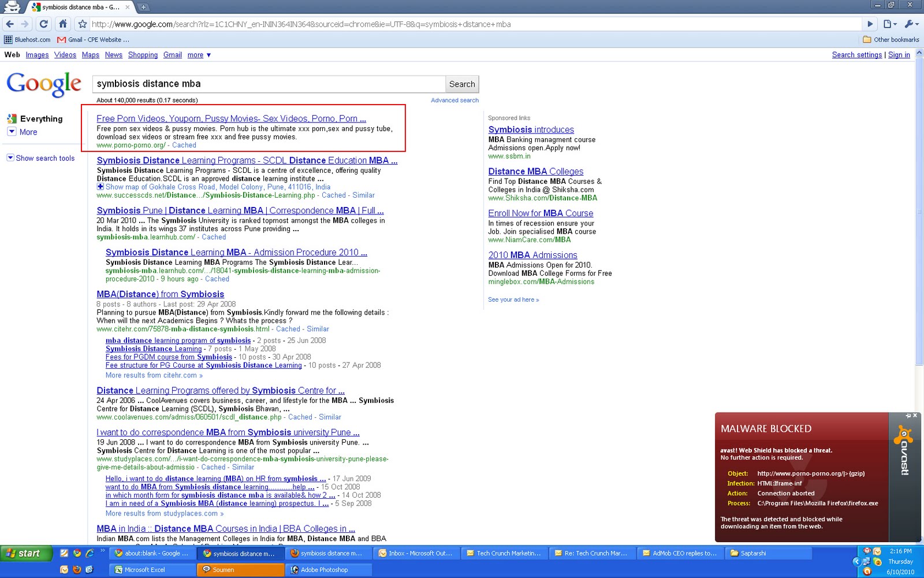This screenshot has width=924, height=578.
Task: Reload the page with the refresh icon
Action: pos(44,24)
